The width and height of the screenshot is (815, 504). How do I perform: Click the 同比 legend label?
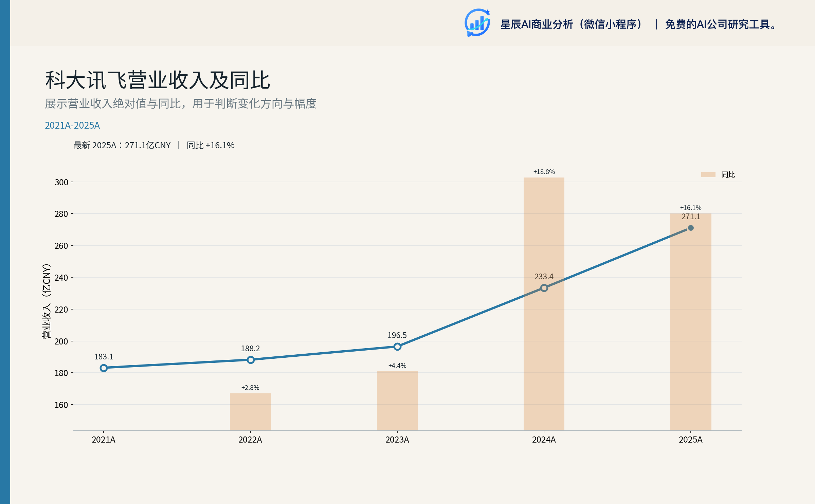(728, 174)
